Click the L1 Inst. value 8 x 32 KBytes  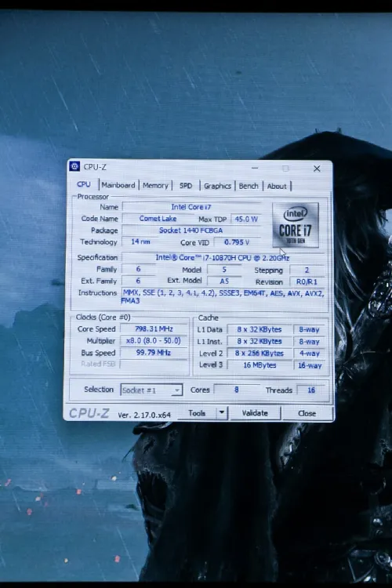click(x=260, y=341)
